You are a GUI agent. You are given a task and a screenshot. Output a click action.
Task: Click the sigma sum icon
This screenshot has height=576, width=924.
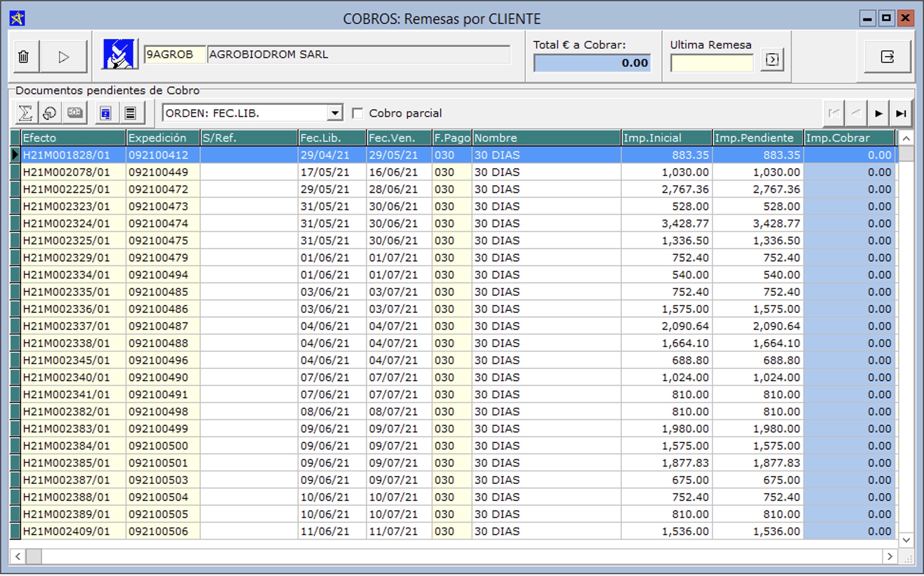click(x=25, y=113)
